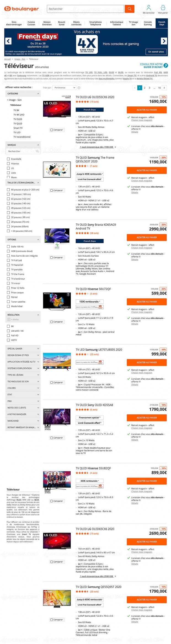The width and height of the screenshot is (171, 644).
Task: Expand the PRIX filter section
Action: (23, 401)
